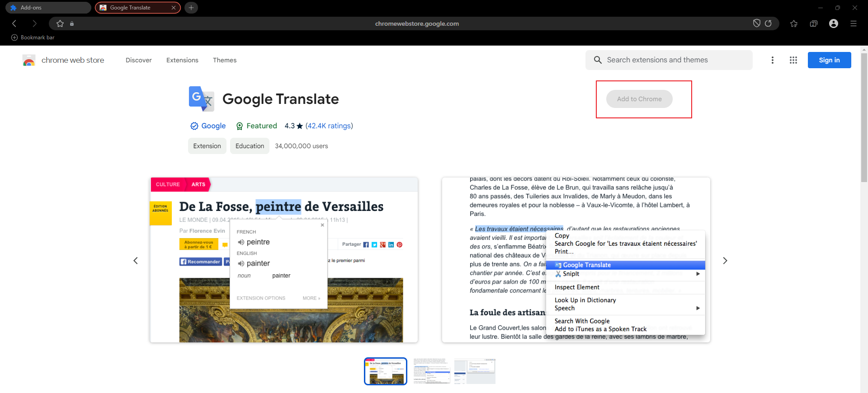Screen dimensions: 868x393
Task: Click the Featured badge
Action: pyautogui.click(x=257, y=126)
